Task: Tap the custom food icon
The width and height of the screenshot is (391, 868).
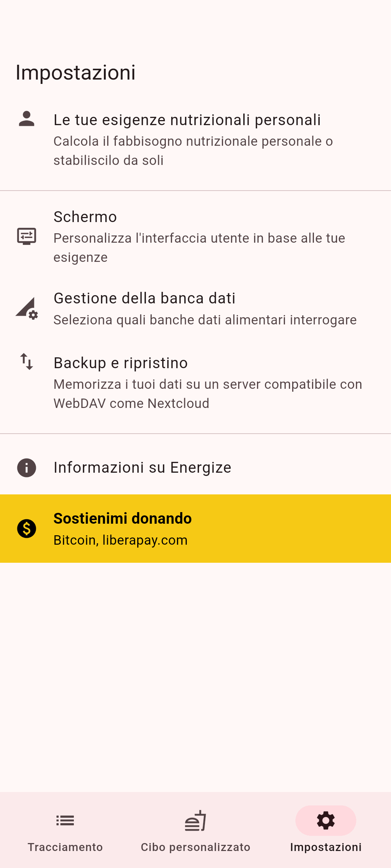Action: (x=195, y=821)
